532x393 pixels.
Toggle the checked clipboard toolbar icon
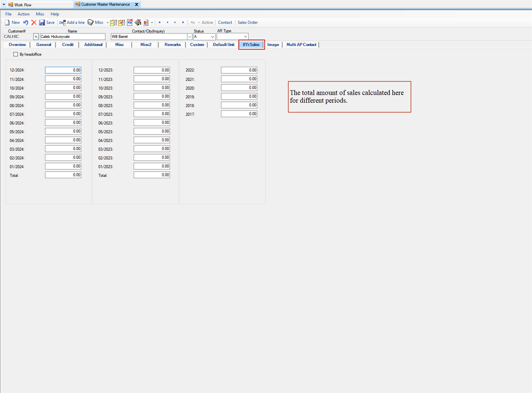click(x=121, y=22)
